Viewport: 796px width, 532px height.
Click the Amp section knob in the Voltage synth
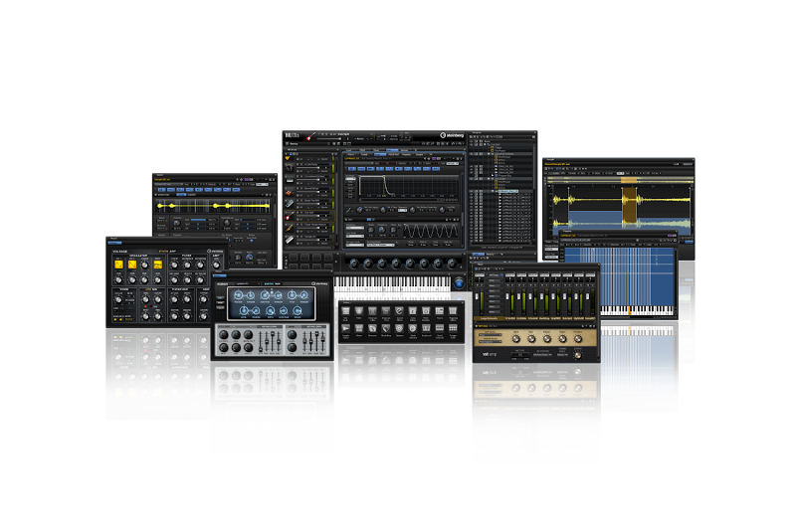coord(216,266)
